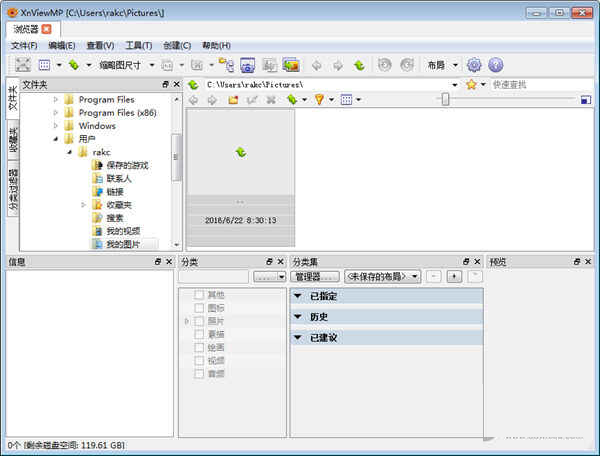Image resolution: width=600 pixels, height=456 pixels.
Task: Click the filter funnel icon
Action: point(319,100)
